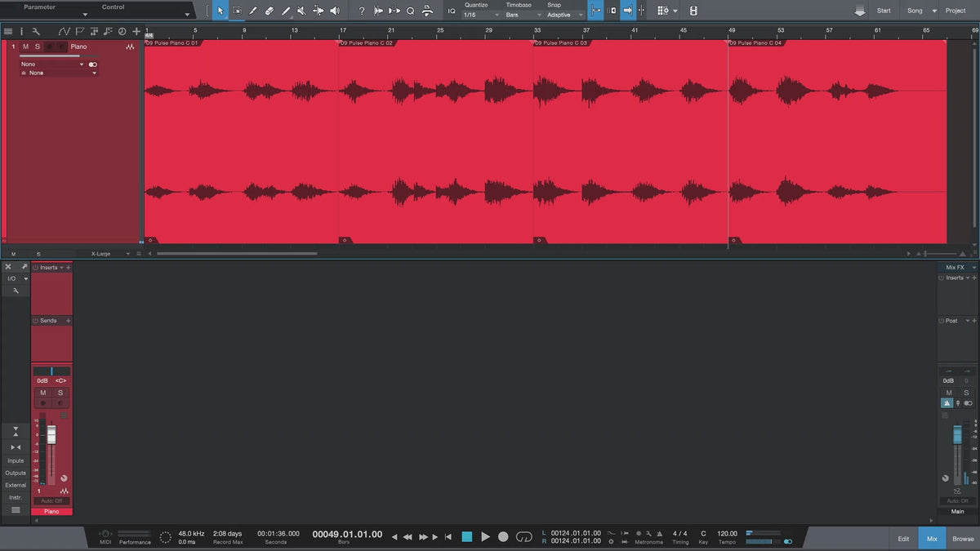Viewport: 980px width, 551px height.
Task: Open the track inspector info icon
Action: (22, 31)
